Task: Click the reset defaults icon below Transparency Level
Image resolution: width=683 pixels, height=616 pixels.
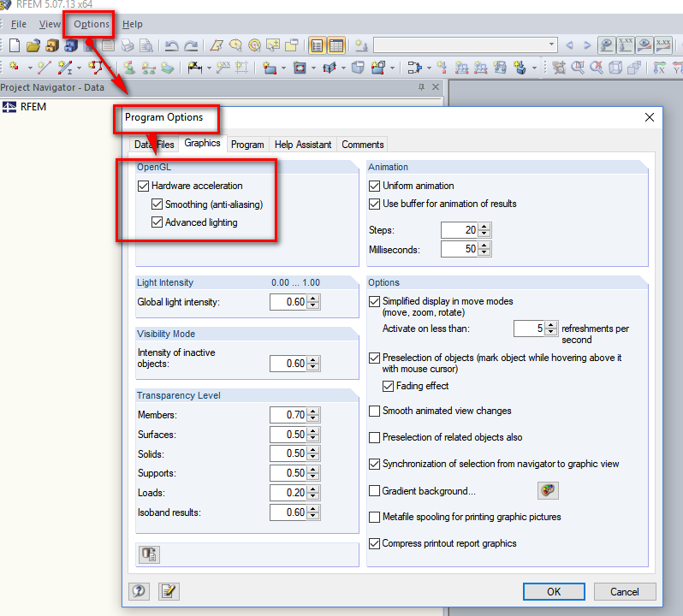Action: pos(149,554)
